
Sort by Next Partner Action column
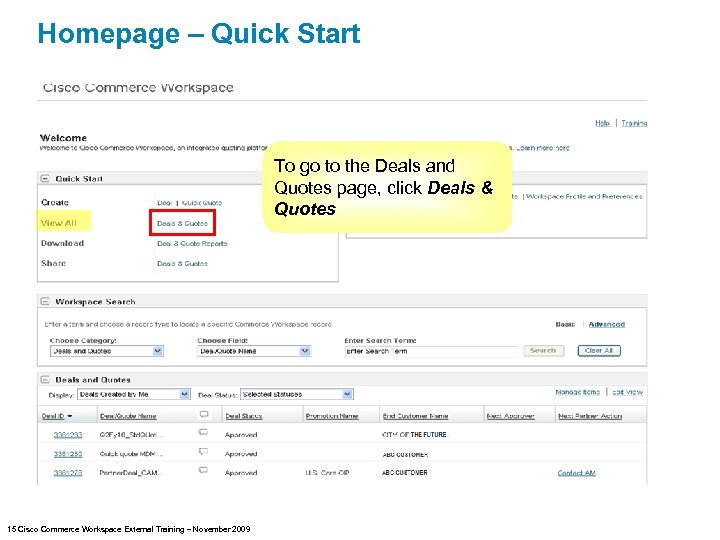pyautogui.click(x=590, y=416)
